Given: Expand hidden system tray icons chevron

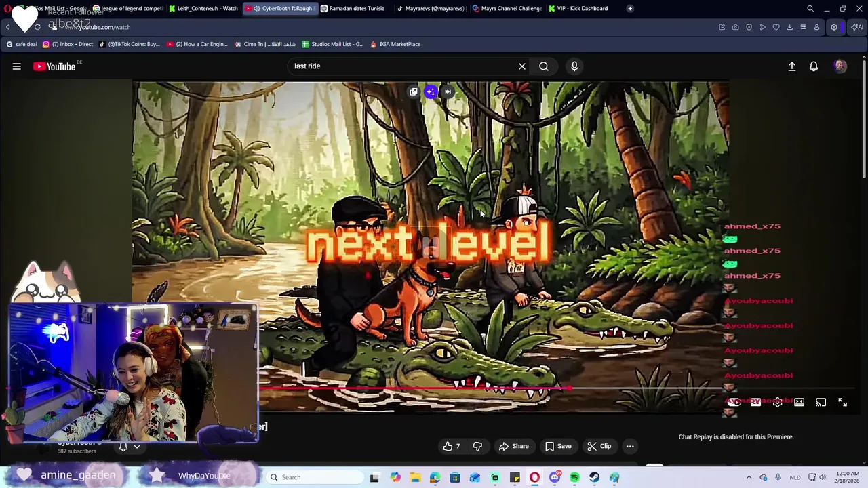Looking at the screenshot, I should pos(749,477).
